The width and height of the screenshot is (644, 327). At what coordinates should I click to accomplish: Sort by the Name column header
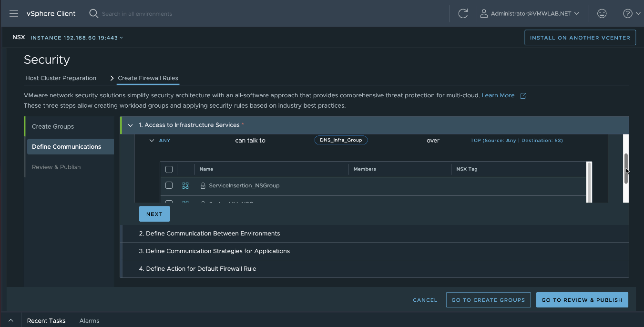pos(206,169)
